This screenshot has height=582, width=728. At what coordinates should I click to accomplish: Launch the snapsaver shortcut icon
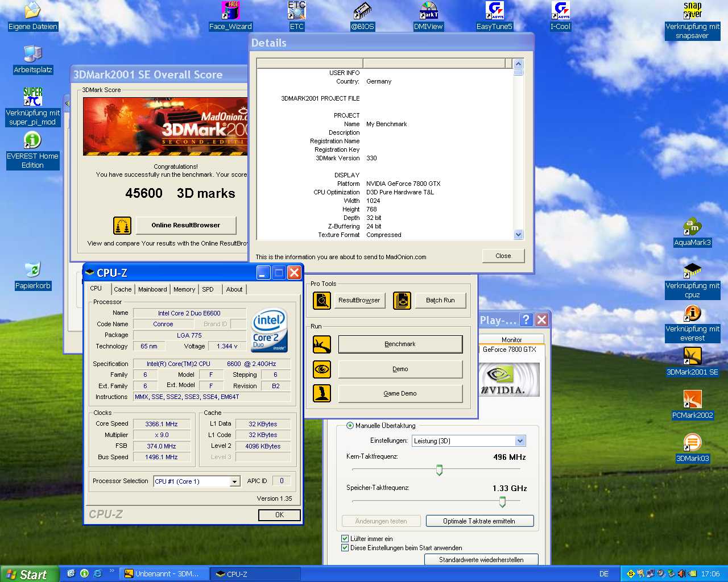[692, 20]
